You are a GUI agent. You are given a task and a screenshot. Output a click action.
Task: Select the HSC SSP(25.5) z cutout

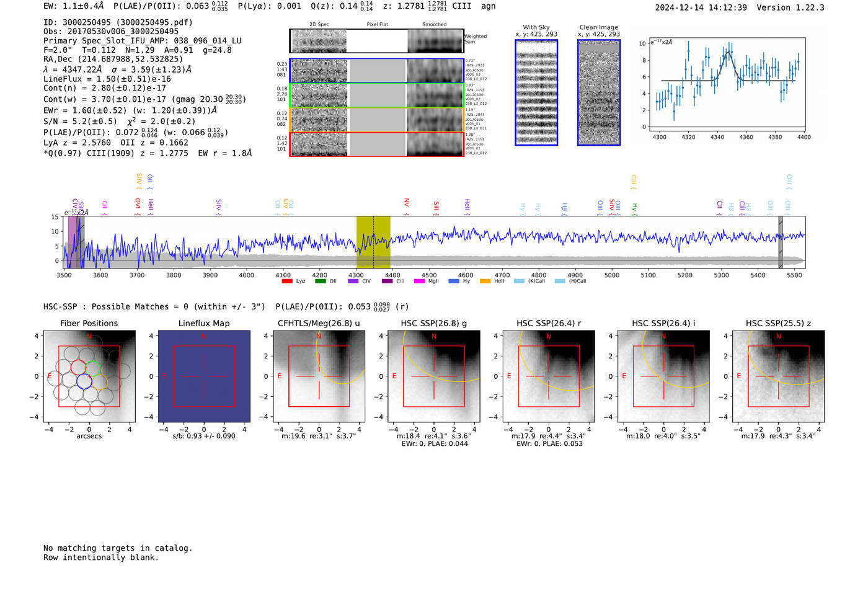778,376
